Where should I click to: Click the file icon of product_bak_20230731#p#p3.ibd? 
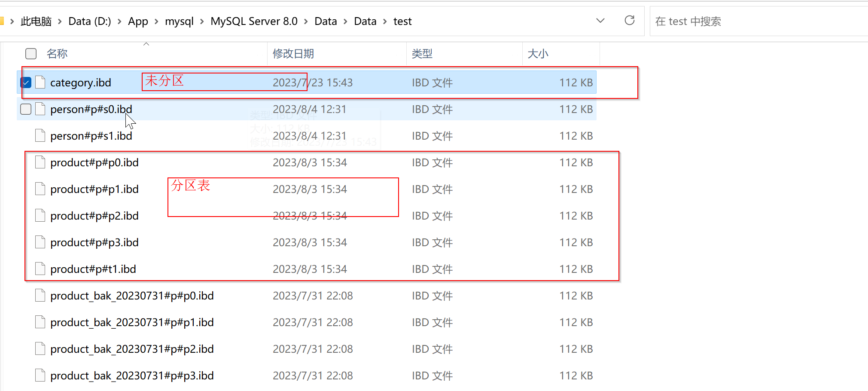40,375
